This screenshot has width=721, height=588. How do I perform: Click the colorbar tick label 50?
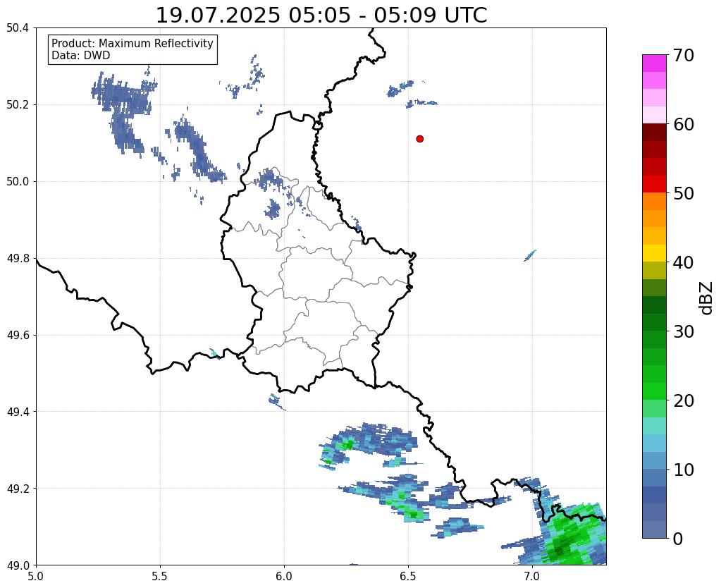point(684,193)
